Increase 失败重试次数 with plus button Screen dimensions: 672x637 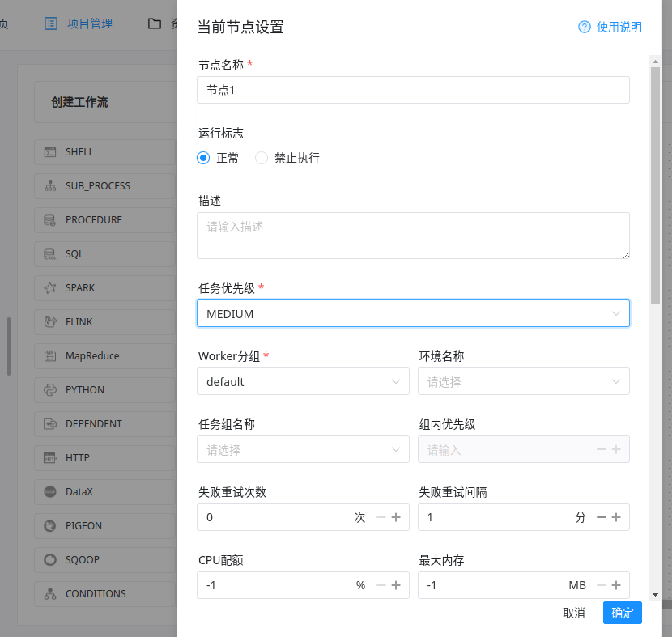click(x=396, y=517)
